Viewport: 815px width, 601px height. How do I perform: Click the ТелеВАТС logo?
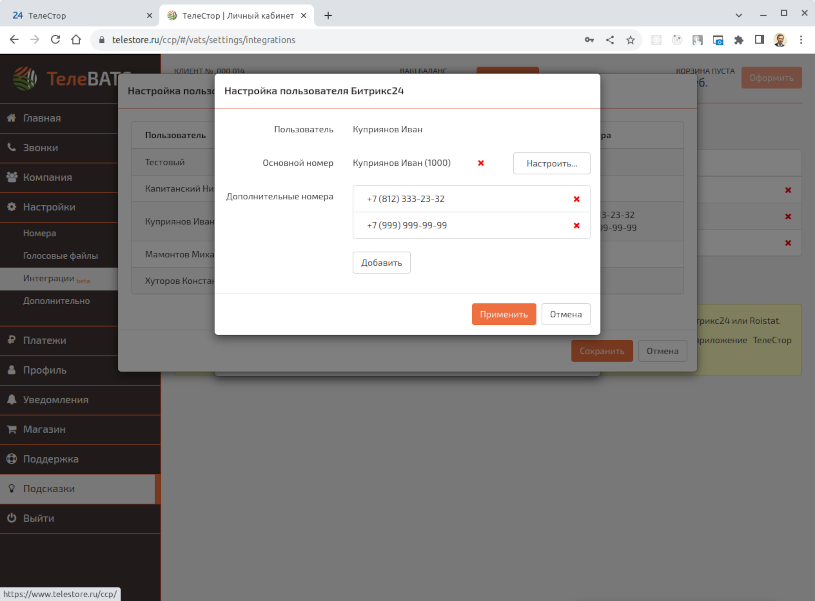point(72,79)
